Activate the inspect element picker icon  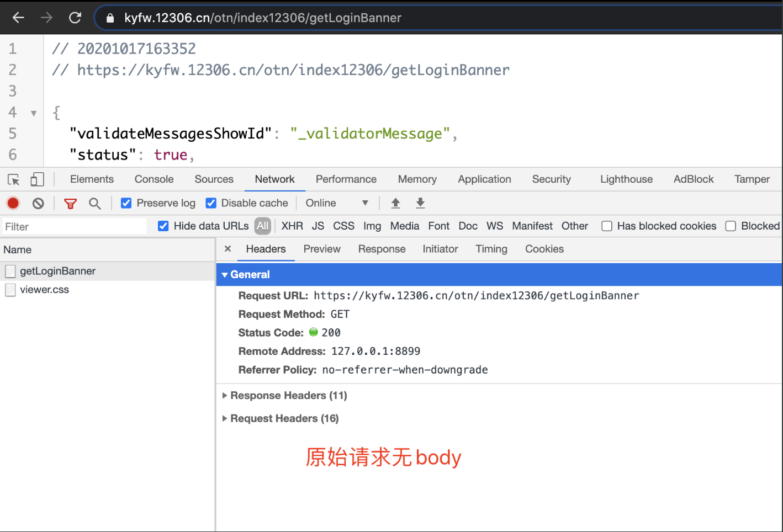(x=14, y=179)
